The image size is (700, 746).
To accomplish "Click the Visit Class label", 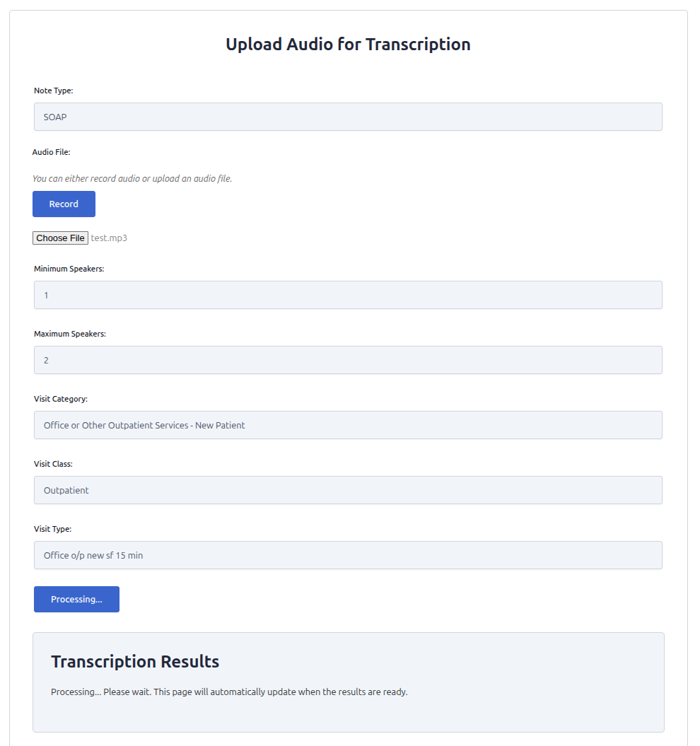I will [53, 464].
